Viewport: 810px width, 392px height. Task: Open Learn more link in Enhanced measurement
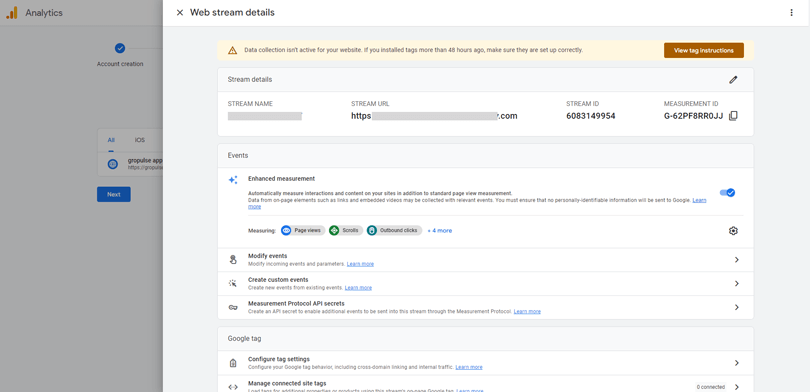coord(699,200)
